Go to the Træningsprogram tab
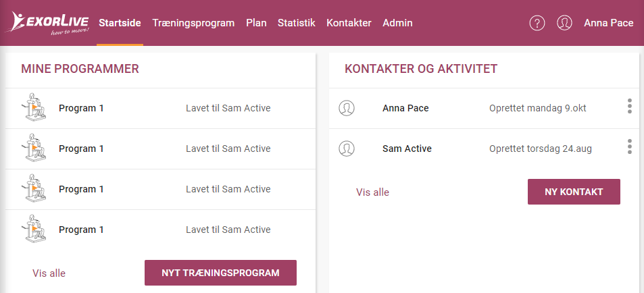The height and width of the screenshot is (293, 644). [193, 23]
